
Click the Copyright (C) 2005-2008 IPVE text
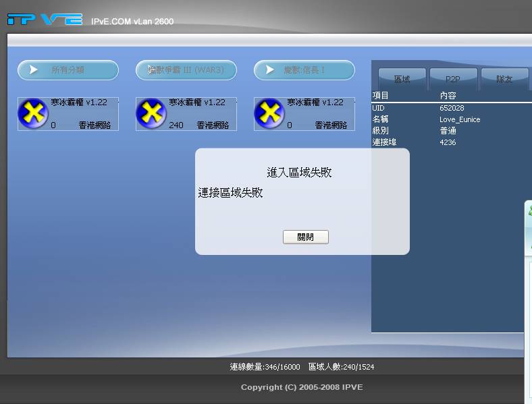point(302,387)
